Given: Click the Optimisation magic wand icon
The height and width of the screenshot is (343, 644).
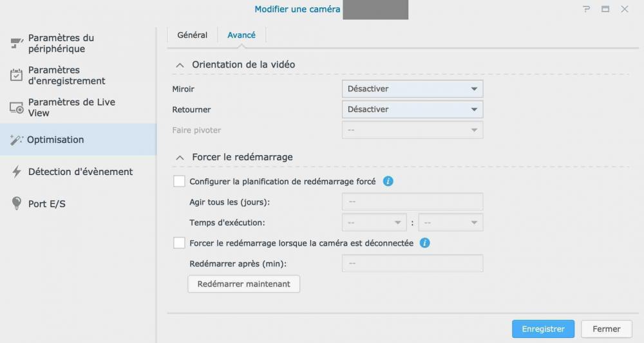Looking at the screenshot, I should 17,140.
